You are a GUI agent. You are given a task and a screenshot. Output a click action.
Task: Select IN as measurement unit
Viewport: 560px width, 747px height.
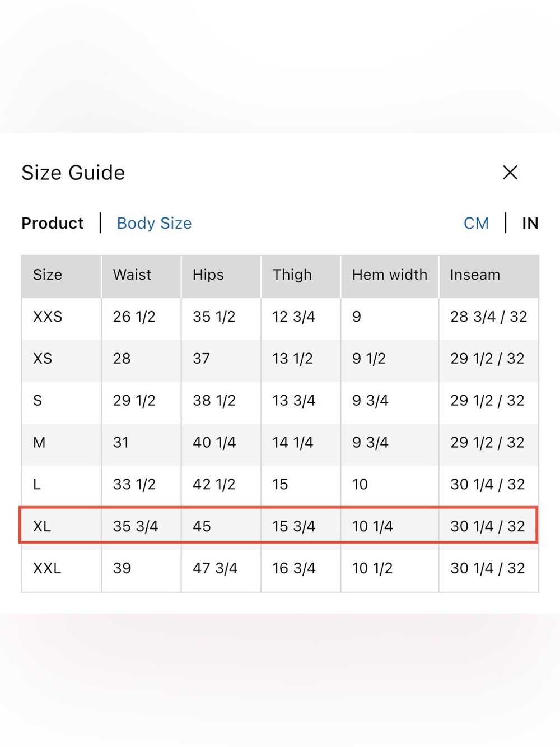(530, 223)
